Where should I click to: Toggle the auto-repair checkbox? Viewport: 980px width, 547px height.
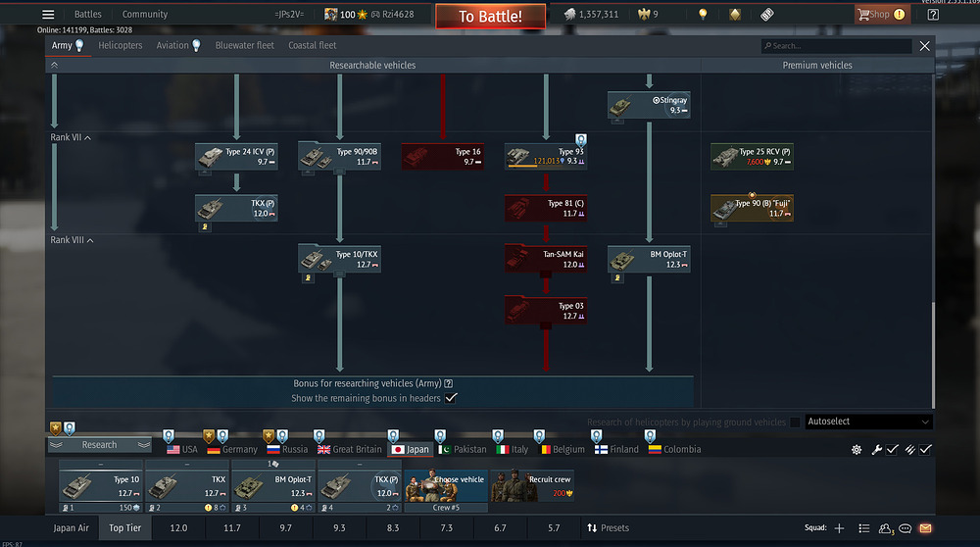tap(892, 450)
